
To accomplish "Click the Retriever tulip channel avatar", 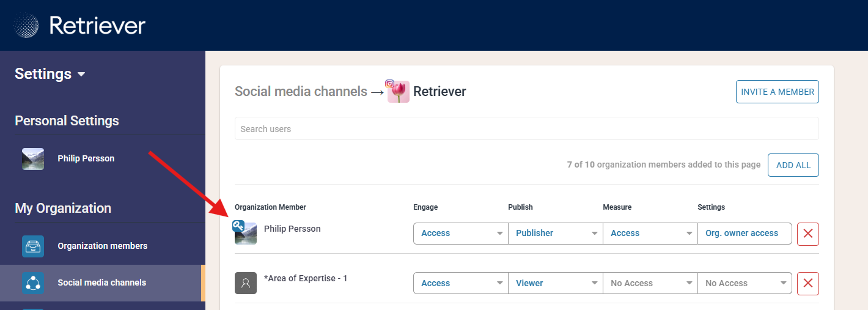I will [x=399, y=92].
